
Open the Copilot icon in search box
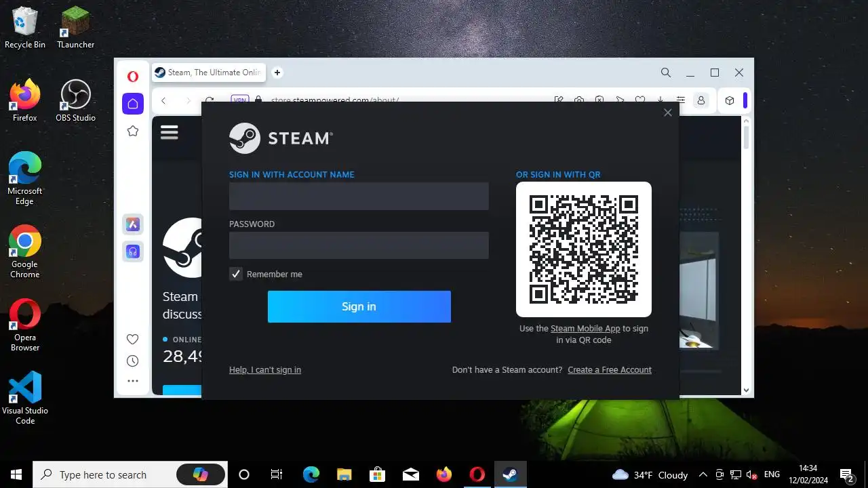(x=201, y=474)
